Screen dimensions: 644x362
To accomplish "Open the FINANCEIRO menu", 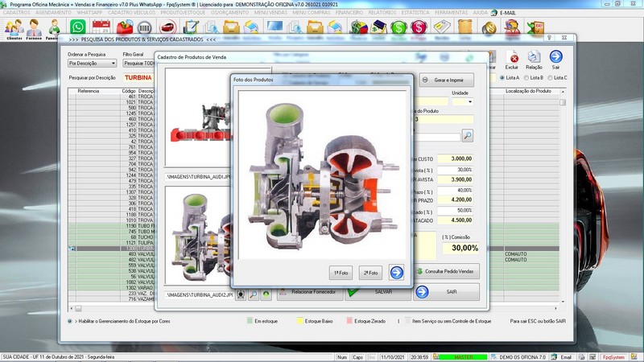I will click(349, 13).
